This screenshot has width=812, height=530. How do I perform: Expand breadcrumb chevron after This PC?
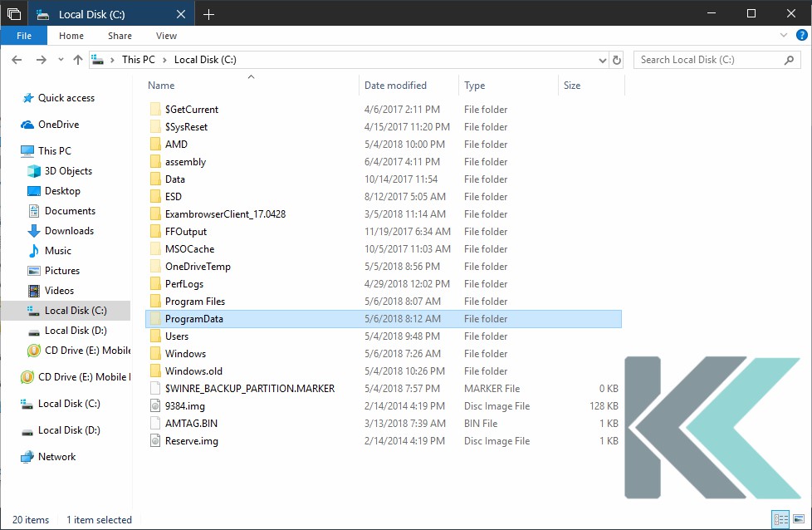[164, 60]
